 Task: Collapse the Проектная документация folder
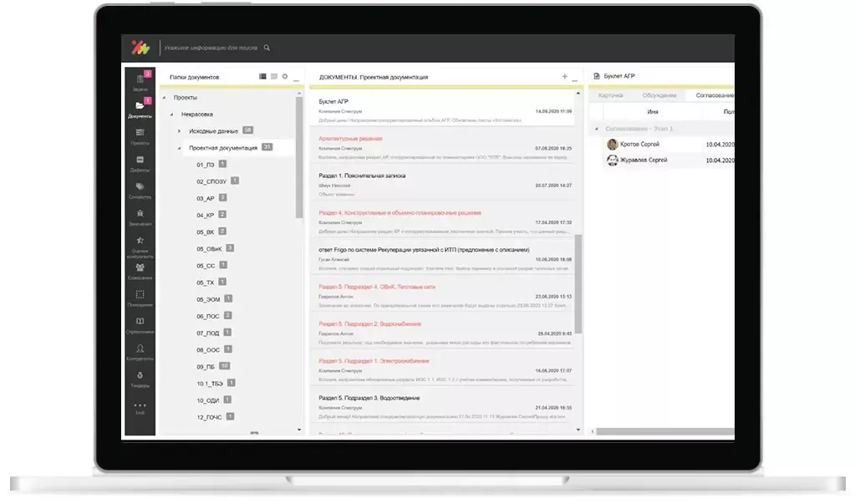[x=179, y=148]
